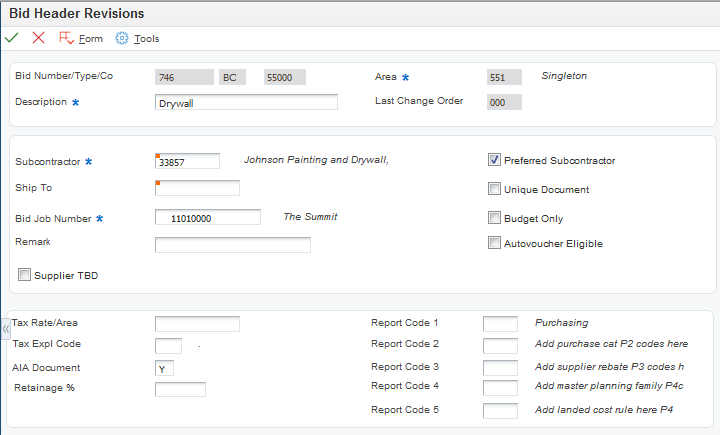Click the Report Code 1 field

point(500,323)
